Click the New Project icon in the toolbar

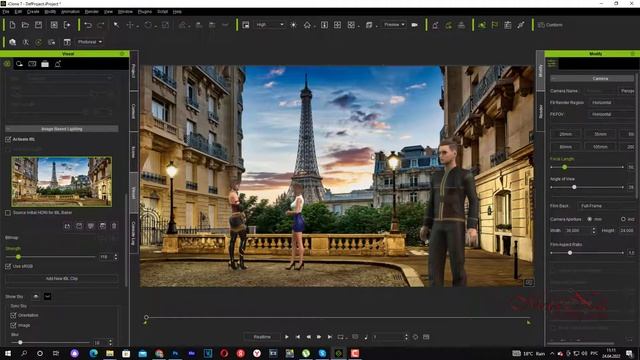click(x=12, y=25)
